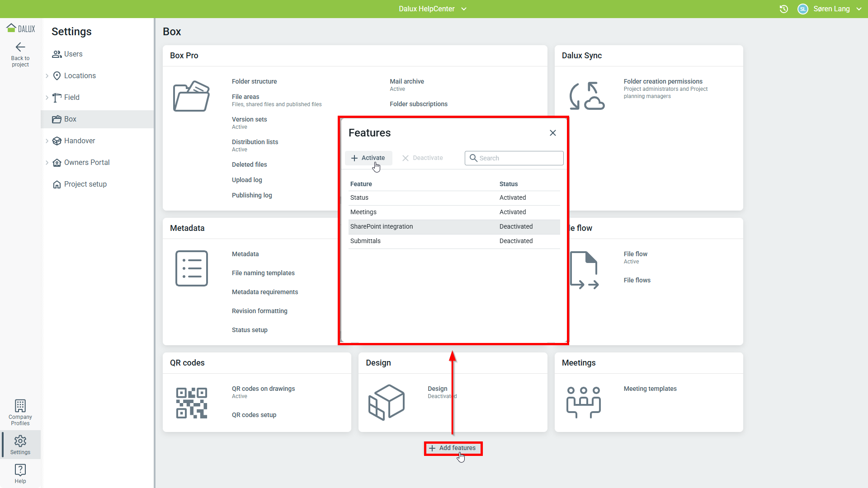
Task: Expand the Locations tree item
Action: point(47,76)
